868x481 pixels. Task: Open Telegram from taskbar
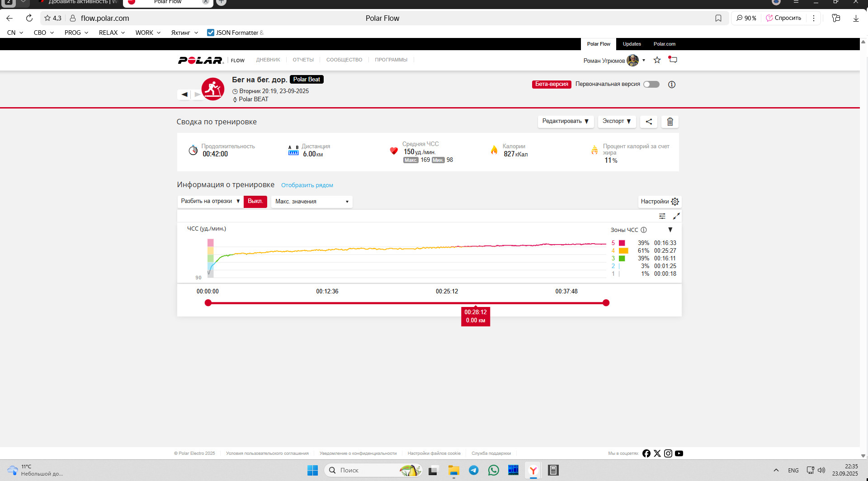point(474,470)
